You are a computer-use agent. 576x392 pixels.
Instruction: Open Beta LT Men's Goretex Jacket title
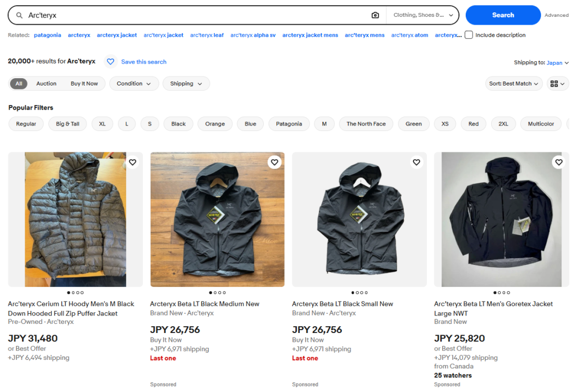tap(493, 309)
